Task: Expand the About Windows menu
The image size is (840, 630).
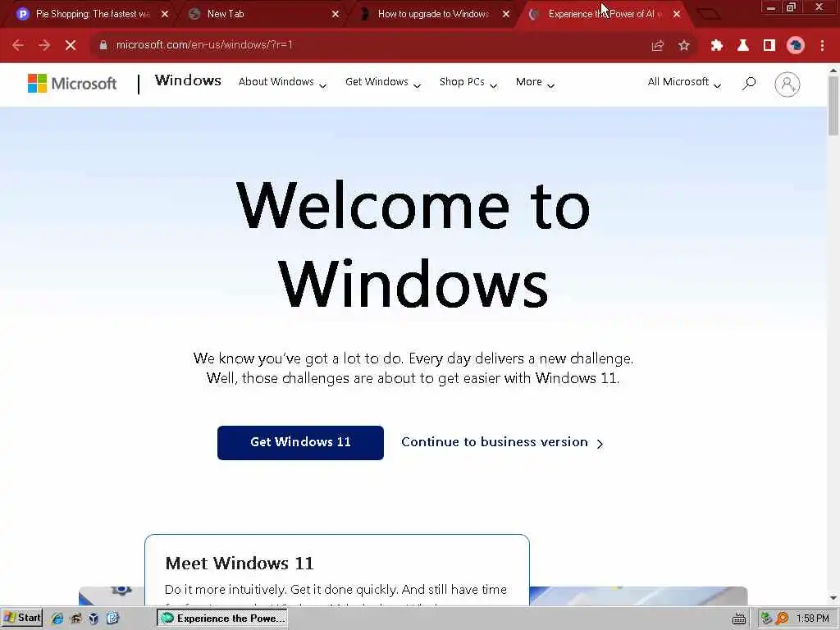Action: (x=282, y=83)
